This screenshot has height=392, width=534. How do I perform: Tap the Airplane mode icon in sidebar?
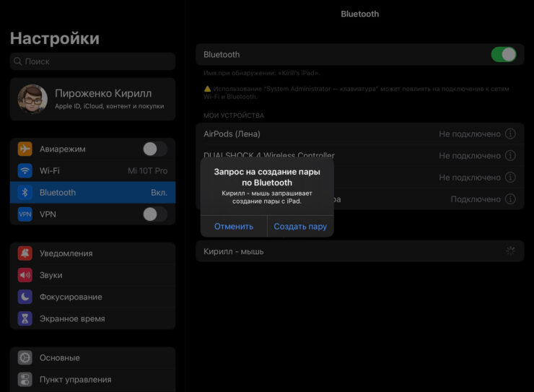[25, 149]
